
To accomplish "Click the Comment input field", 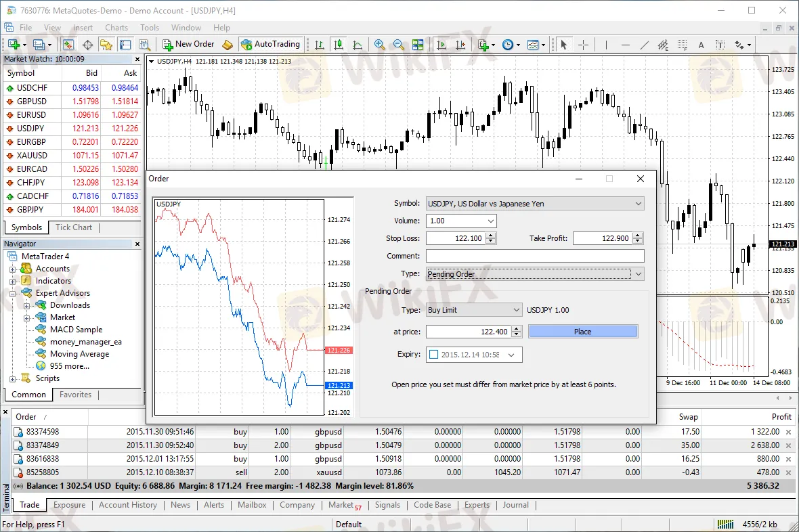I will (535, 256).
